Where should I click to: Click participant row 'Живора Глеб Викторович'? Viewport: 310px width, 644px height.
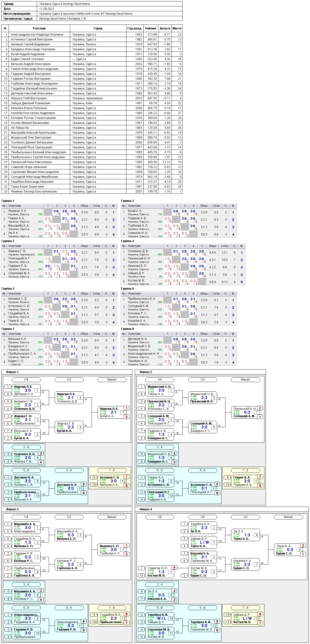coord(92,98)
